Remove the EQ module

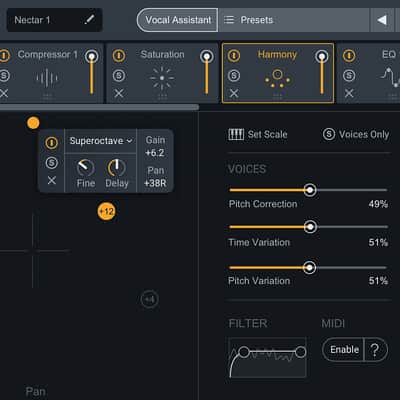tap(349, 93)
